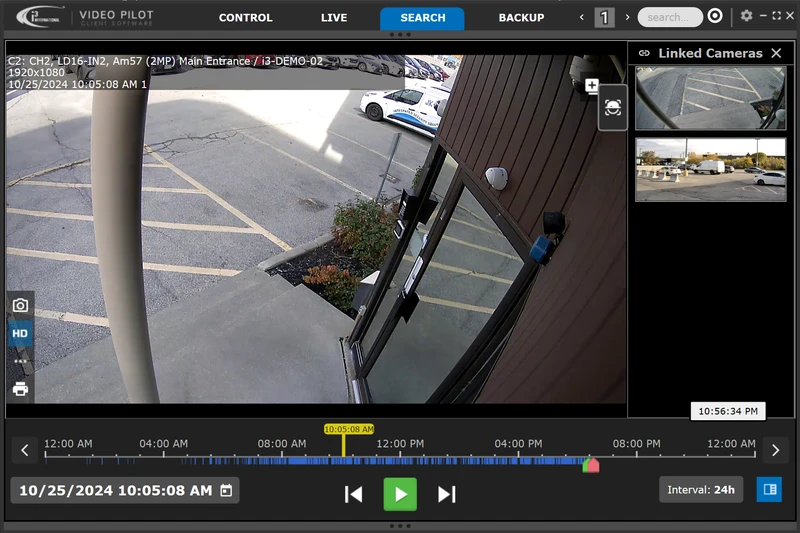Screen dimensions: 800x533
Task: Switch to the LIVE tab
Action: tap(334, 18)
